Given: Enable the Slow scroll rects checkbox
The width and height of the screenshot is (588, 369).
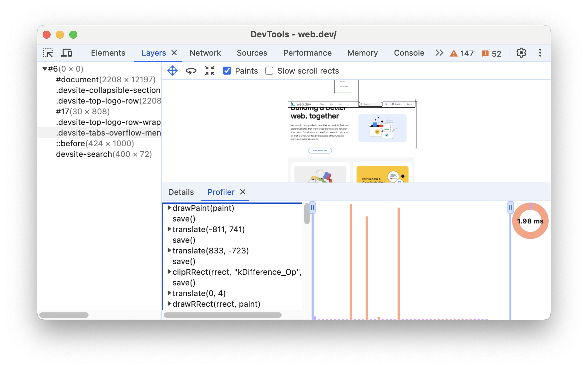Looking at the screenshot, I should 269,71.
